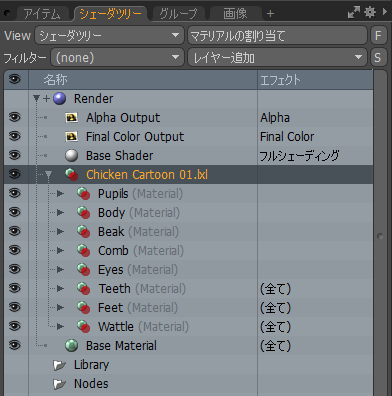
Task: Click the plus icon beside Render
Action: click(46, 98)
